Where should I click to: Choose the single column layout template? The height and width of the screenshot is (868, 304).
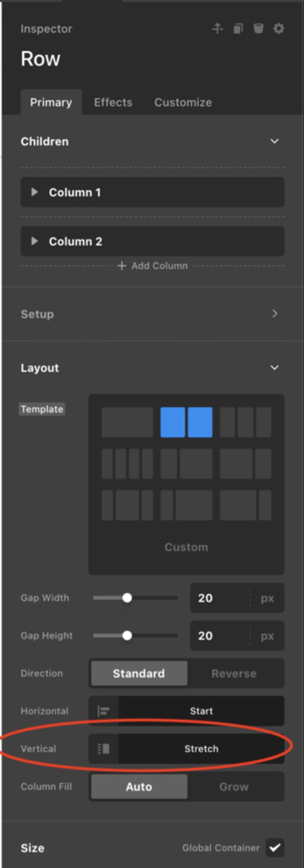coord(127,422)
